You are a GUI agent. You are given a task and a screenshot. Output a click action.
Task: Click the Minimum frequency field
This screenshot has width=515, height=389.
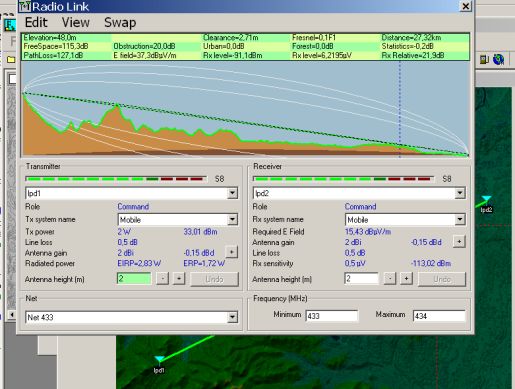(x=332, y=316)
